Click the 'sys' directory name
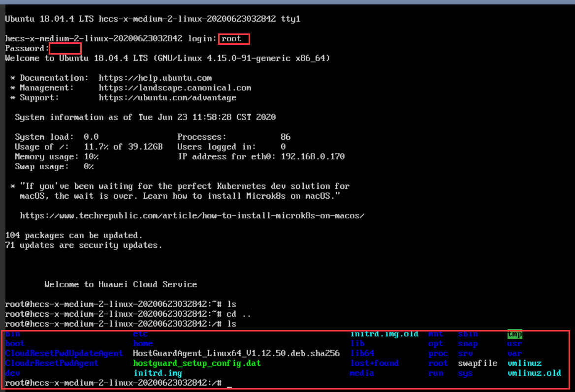Viewport: 575px width, 392px height. pyautogui.click(x=465, y=373)
